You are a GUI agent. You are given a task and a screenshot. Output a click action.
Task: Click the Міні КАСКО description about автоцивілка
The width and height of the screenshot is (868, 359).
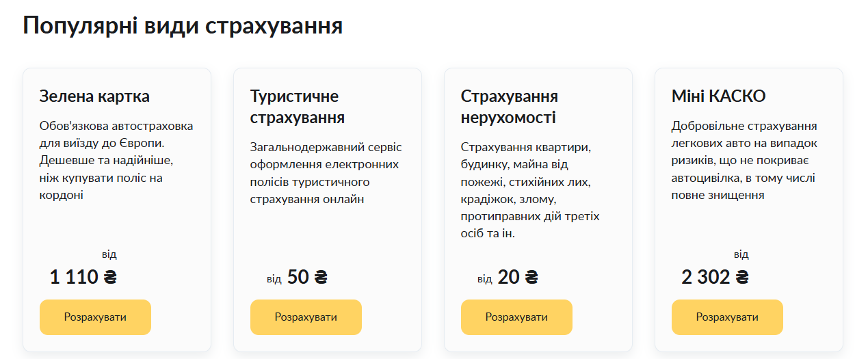click(745, 161)
